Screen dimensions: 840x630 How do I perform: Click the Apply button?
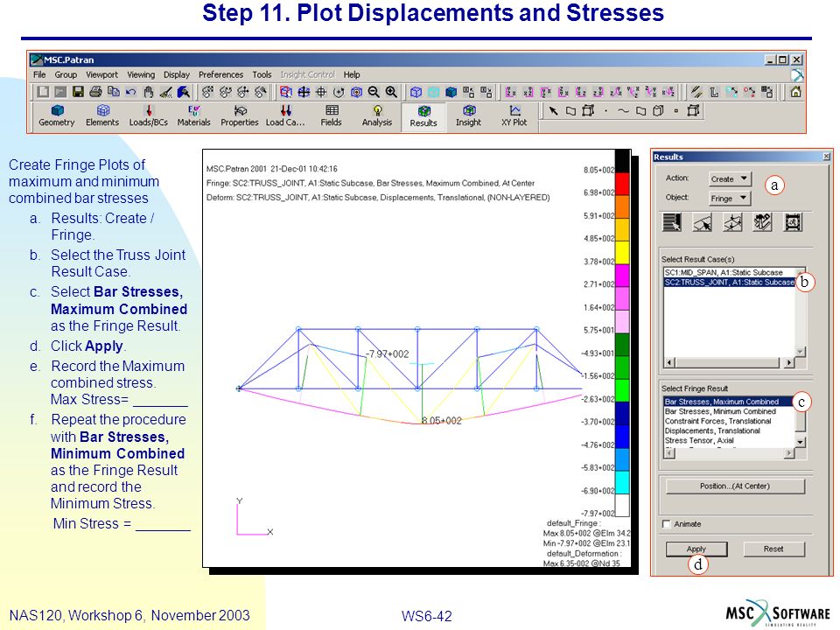coord(696,549)
